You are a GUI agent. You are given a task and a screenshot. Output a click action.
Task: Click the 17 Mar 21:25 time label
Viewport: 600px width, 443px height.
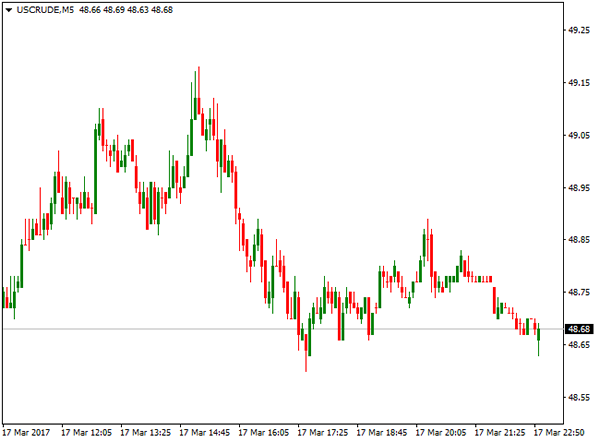coord(500,433)
